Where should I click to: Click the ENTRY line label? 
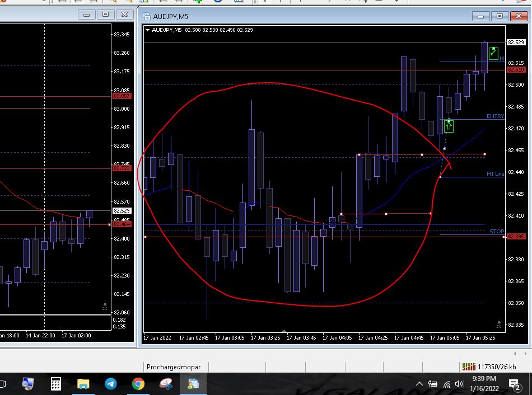[496, 116]
